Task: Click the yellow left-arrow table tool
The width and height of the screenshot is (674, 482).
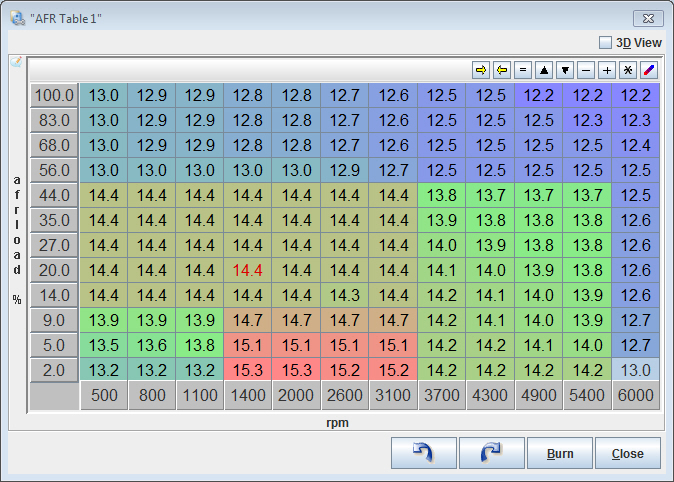Action: pos(502,70)
